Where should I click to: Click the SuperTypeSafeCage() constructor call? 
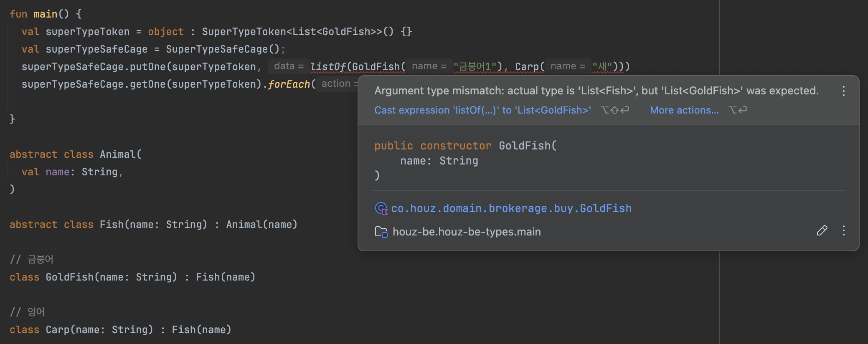(x=223, y=49)
